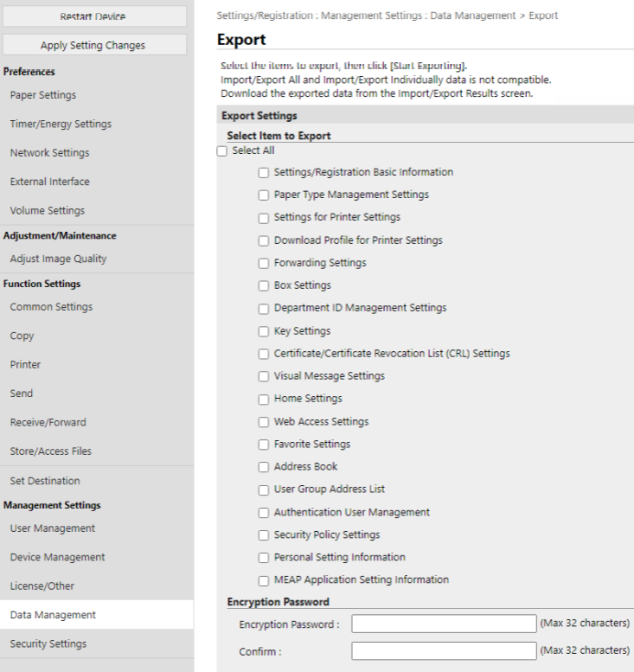Open the Set Destination sidebar item
Image resolution: width=634 pixels, height=672 pixels.
45,481
